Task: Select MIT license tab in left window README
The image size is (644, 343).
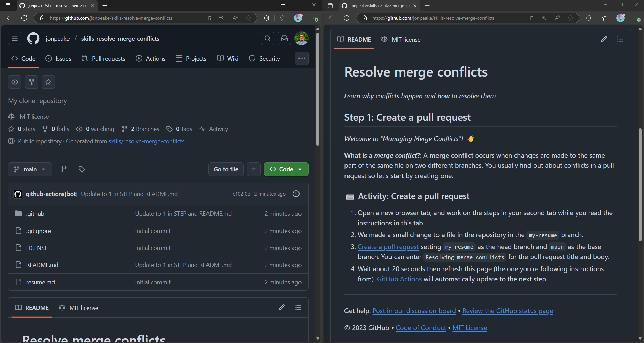Action: click(79, 308)
